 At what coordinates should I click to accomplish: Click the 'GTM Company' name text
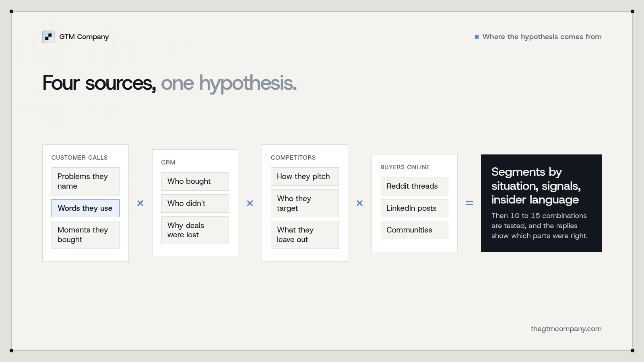pos(84,37)
